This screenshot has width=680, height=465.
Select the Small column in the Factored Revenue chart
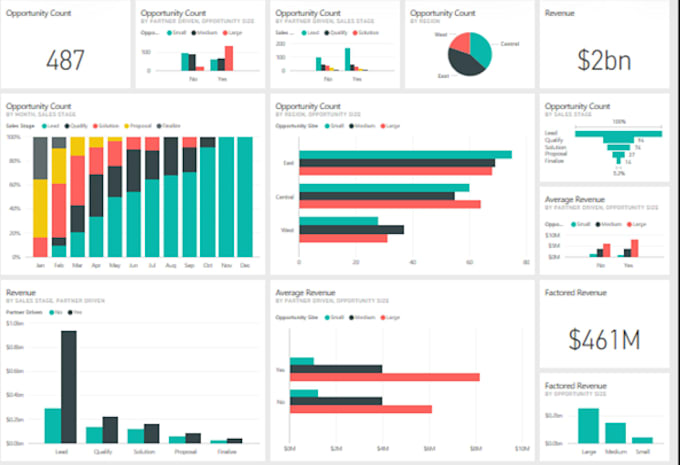[x=642, y=440]
